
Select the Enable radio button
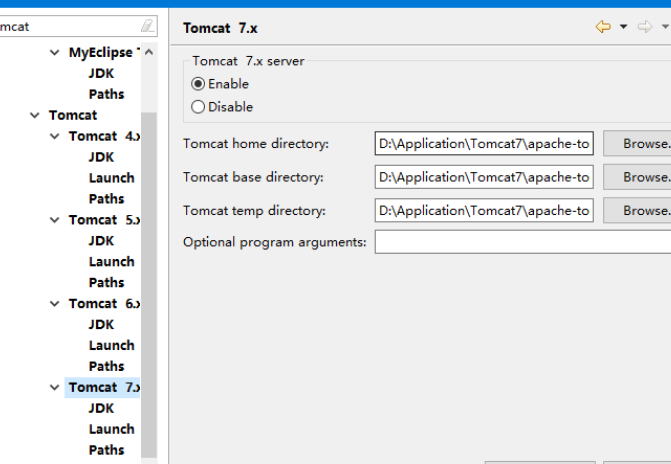(x=198, y=84)
